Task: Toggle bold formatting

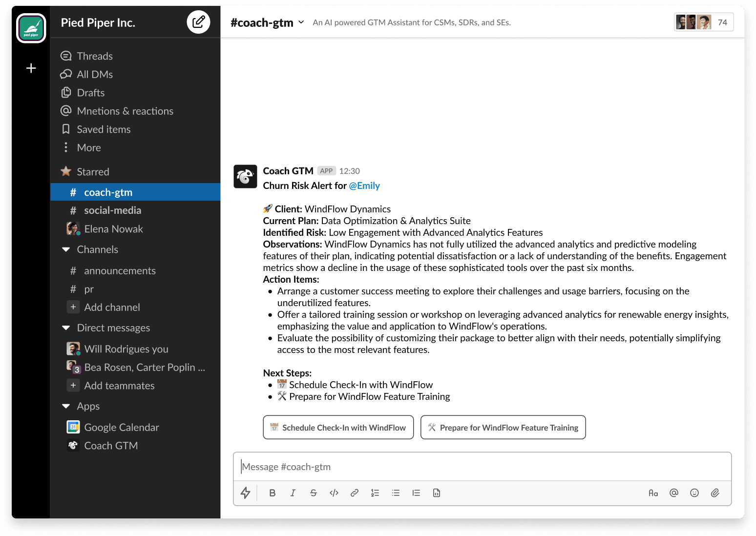Action: [x=273, y=493]
